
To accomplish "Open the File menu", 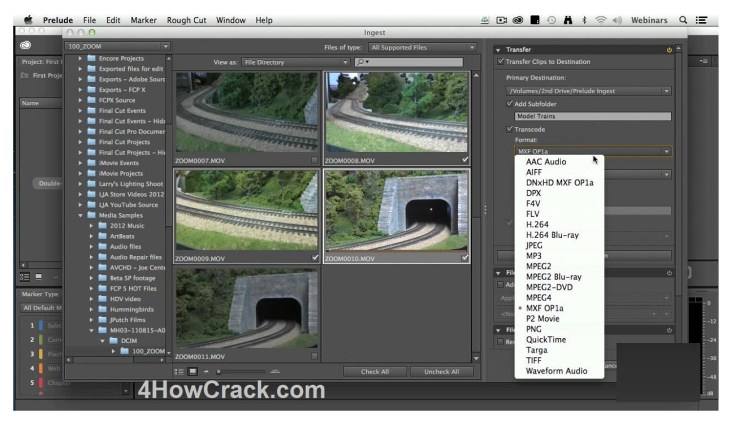I will (89, 20).
